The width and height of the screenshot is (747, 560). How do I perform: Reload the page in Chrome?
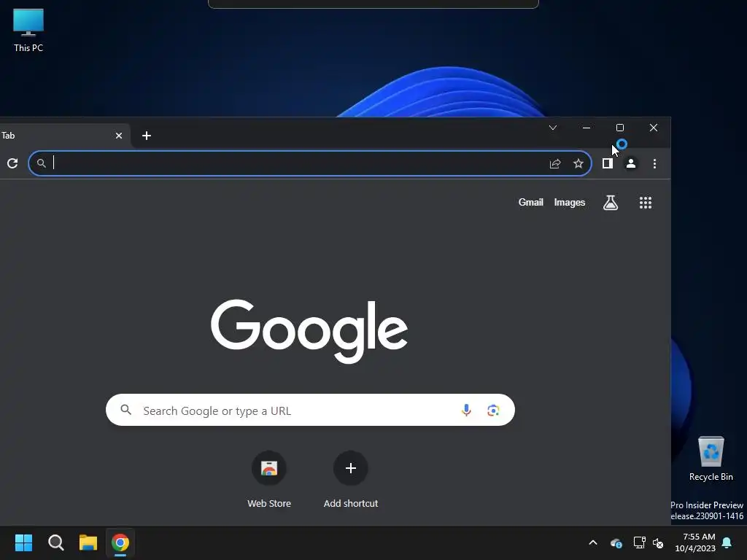pos(12,163)
